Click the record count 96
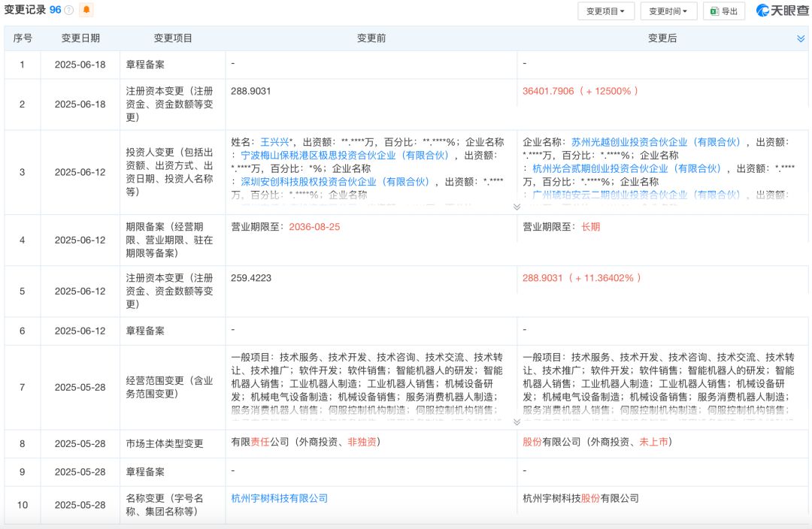 (x=55, y=10)
